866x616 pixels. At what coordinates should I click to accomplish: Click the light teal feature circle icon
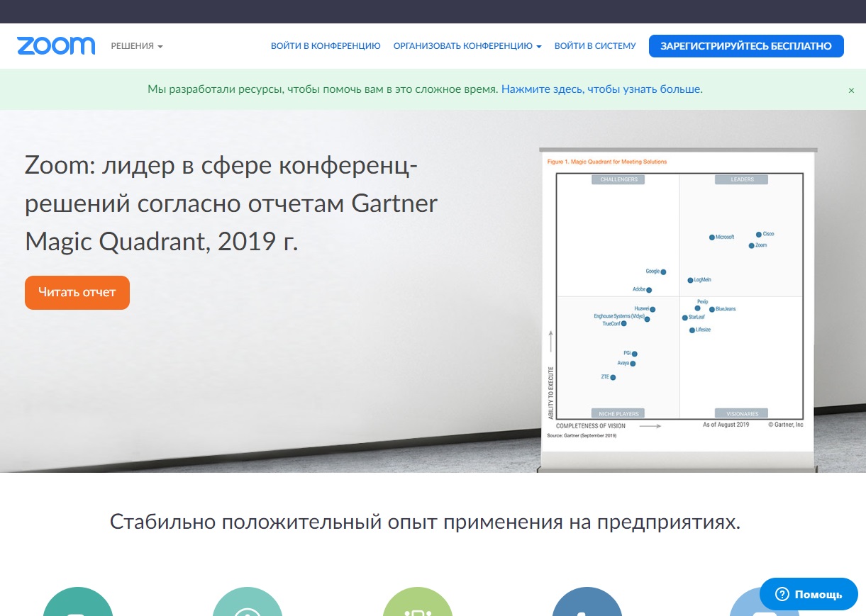248,602
